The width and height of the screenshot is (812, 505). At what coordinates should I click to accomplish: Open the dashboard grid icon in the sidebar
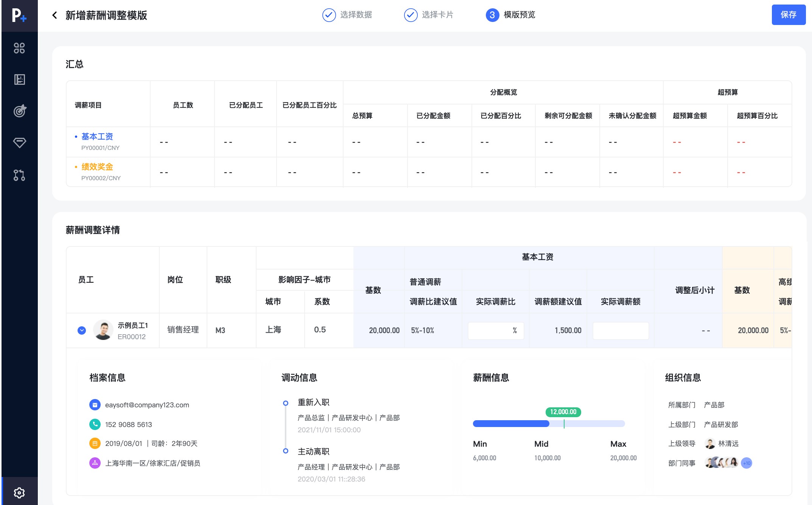[19, 48]
